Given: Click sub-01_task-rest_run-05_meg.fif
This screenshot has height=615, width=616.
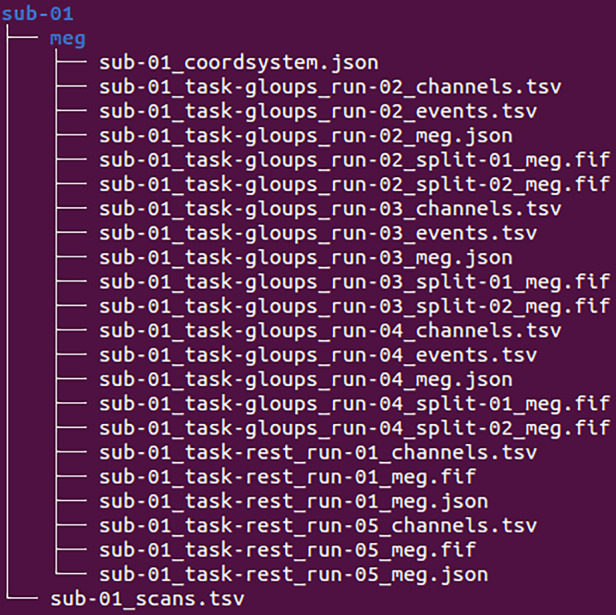Looking at the screenshot, I should (288, 550).
